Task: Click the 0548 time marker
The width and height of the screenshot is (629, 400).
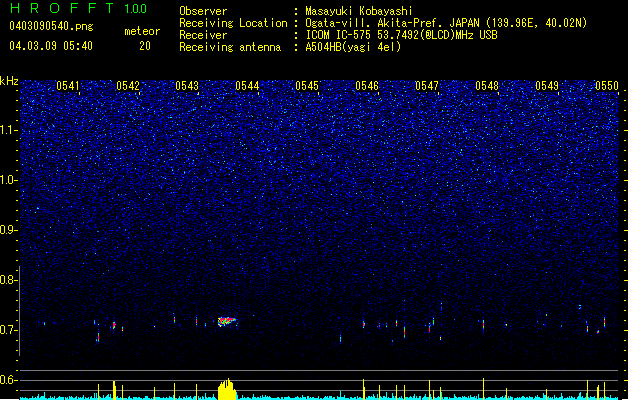Action: pos(487,86)
